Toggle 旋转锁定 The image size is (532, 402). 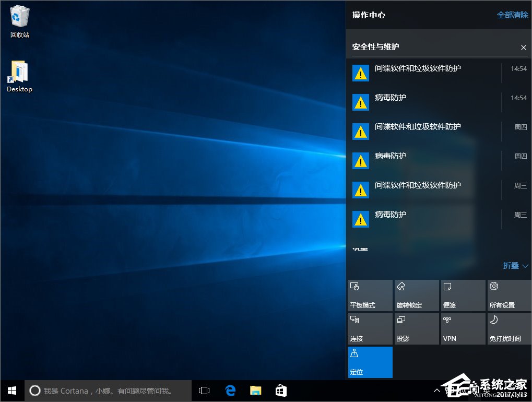416,295
